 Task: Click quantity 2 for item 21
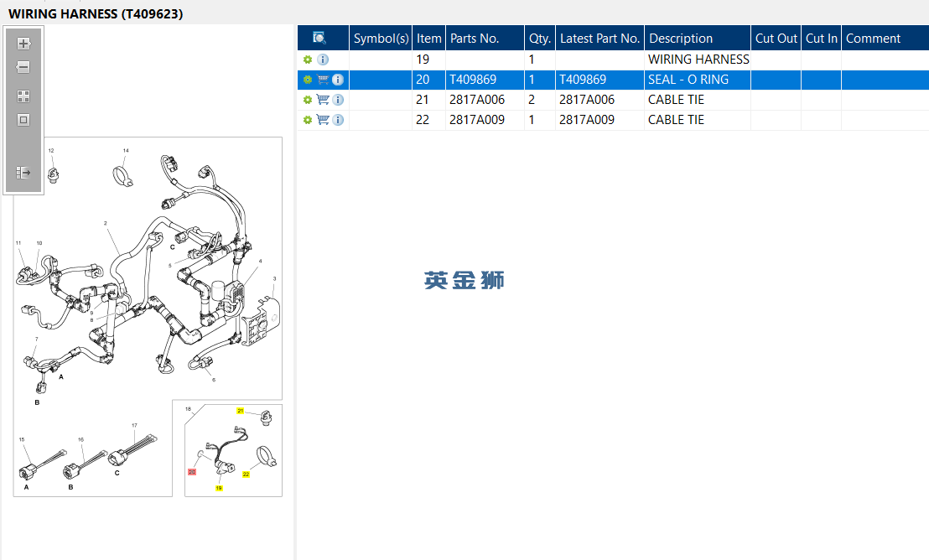532,100
